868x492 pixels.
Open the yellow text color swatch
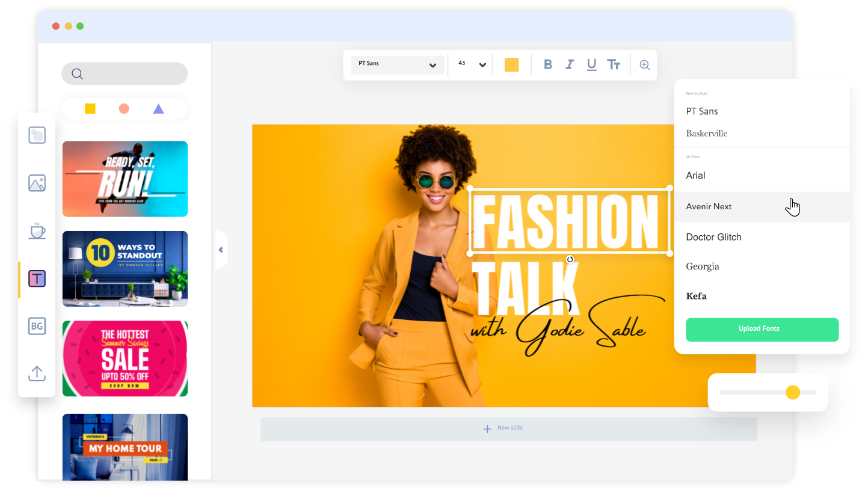click(511, 65)
